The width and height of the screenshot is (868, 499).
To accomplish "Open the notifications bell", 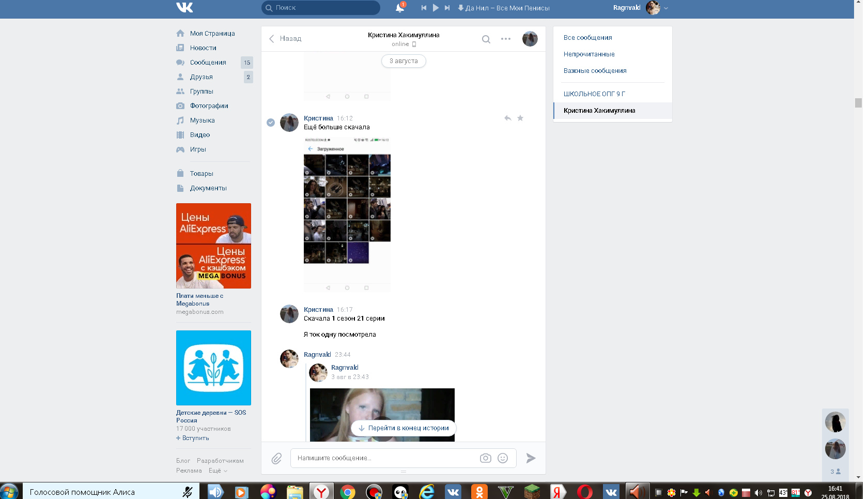I will [400, 8].
